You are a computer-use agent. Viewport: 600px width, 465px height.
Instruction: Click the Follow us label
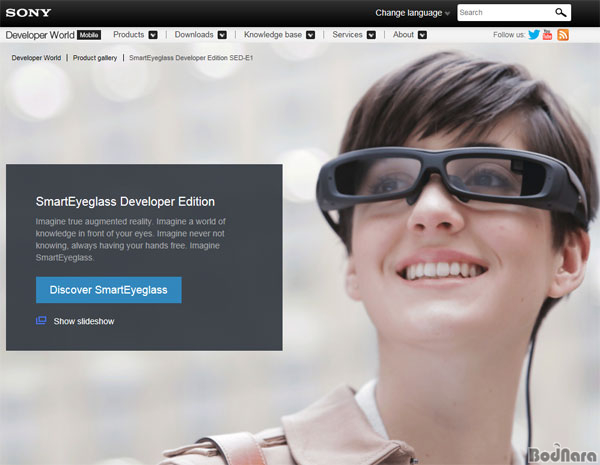[x=509, y=35]
